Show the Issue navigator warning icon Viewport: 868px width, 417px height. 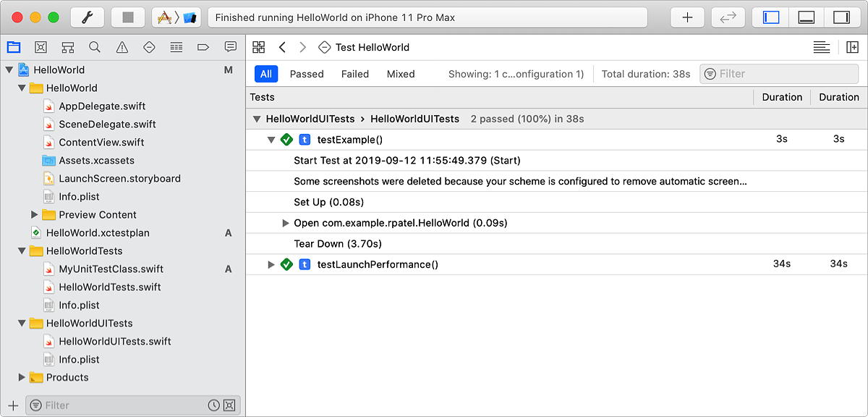click(122, 47)
